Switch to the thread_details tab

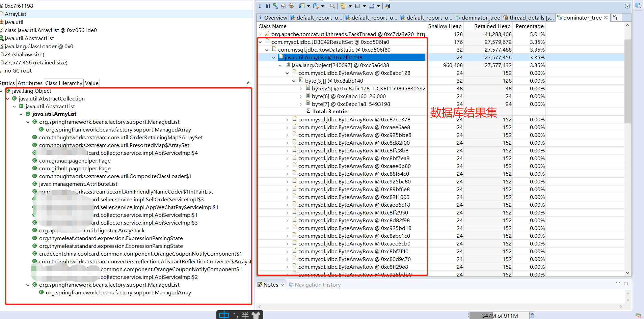[529, 18]
